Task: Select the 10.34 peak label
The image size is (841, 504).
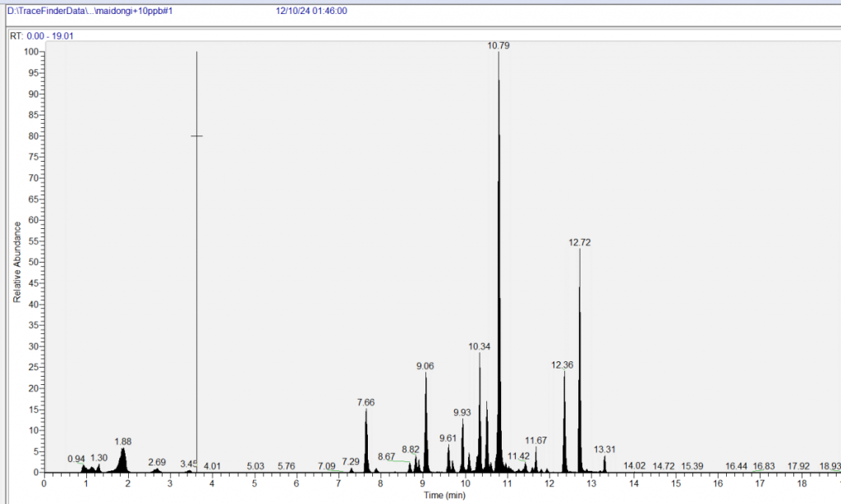Action: pyautogui.click(x=480, y=347)
